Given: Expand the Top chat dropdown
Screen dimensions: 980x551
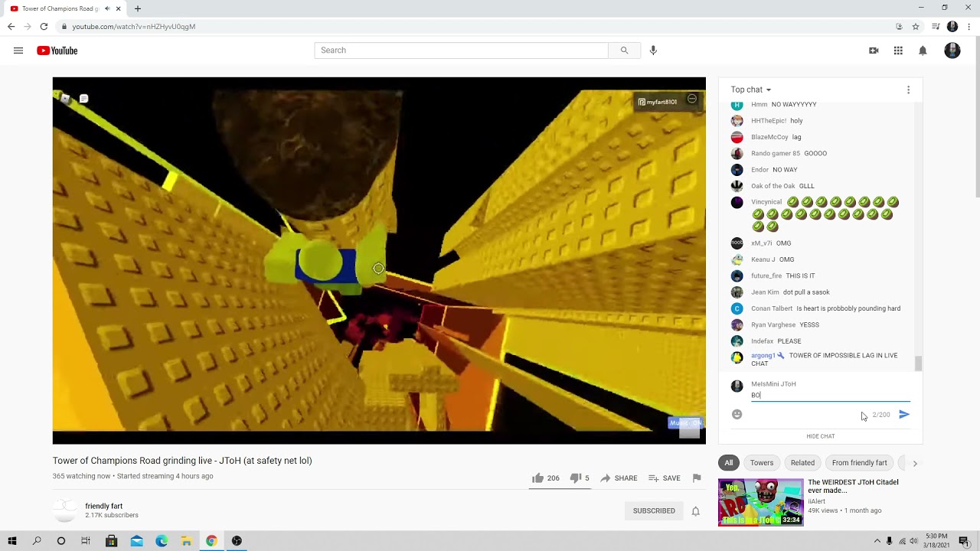Looking at the screenshot, I should (750, 90).
